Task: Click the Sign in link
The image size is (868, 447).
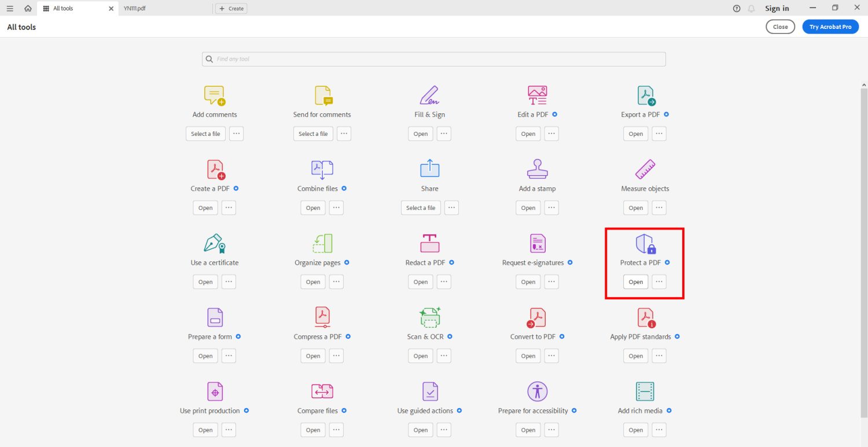Action: point(777,9)
